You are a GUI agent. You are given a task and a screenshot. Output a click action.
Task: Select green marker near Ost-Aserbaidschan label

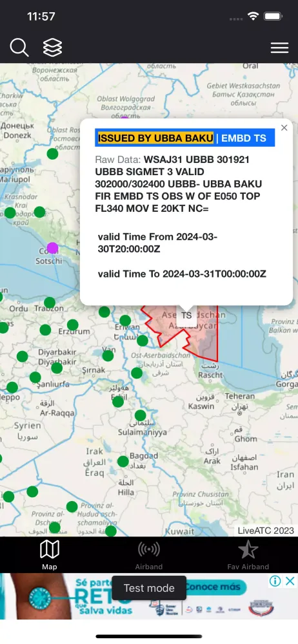click(x=137, y=373)
